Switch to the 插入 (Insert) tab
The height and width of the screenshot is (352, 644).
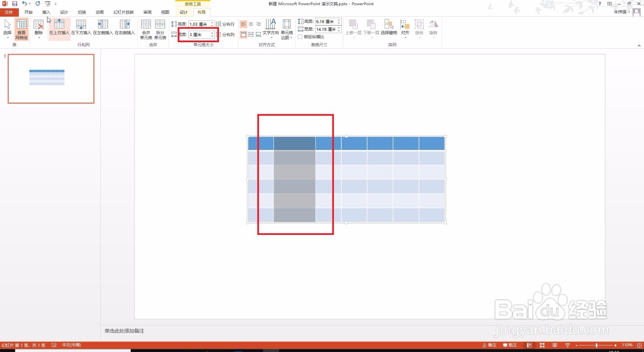pos(46,12)
